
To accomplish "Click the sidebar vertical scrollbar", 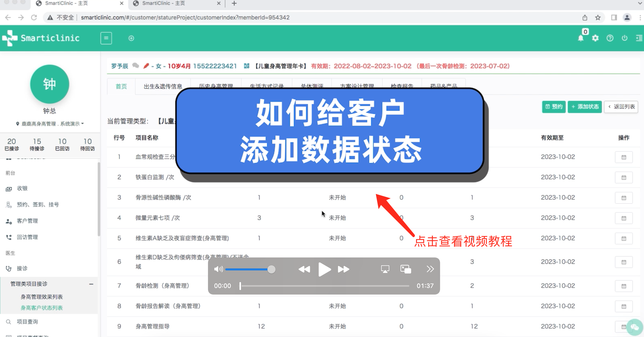I will click(x=99, y=199).
